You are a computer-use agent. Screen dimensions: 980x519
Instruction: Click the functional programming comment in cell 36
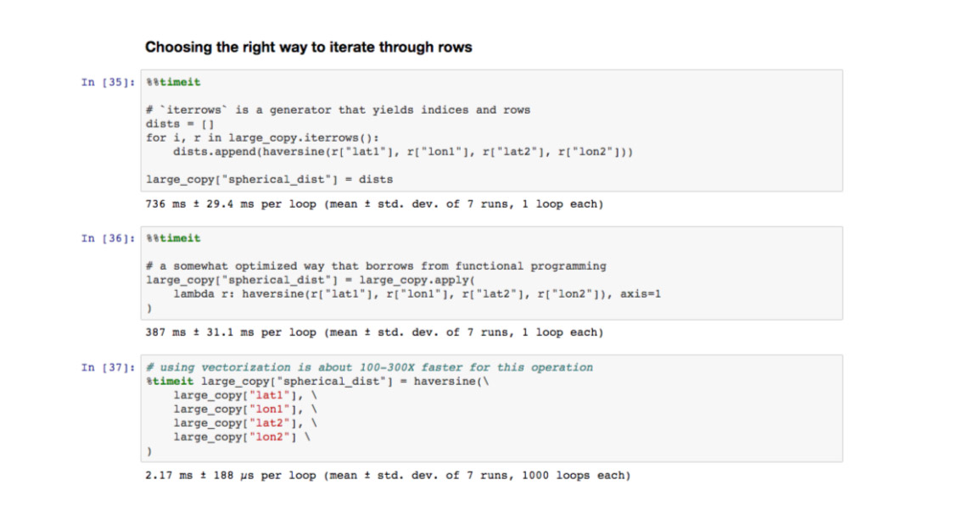click(376, 266)
